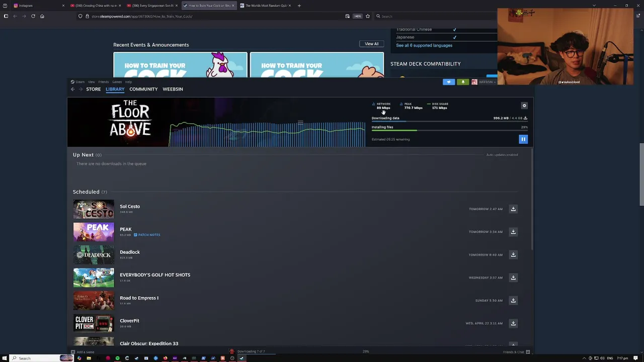Viewport: 644px width, 362px height.
Task: Click Add a Game in Steam
Action: click(83, 352)
